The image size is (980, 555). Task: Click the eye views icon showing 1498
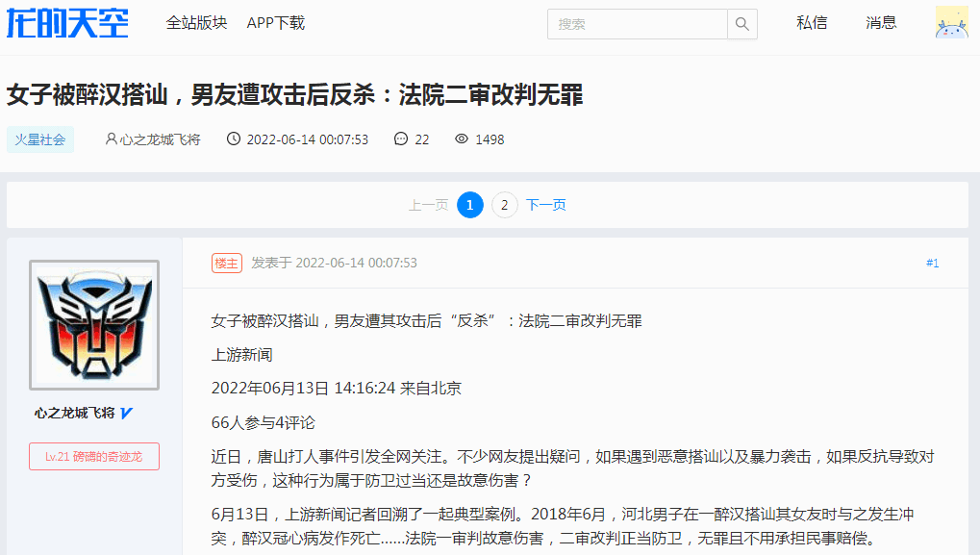click(462, 139)
